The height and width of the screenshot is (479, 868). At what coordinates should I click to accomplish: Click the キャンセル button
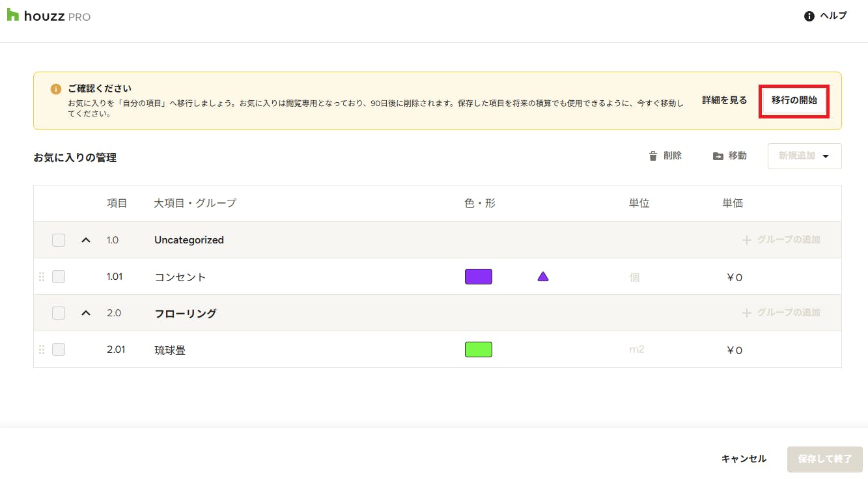[x=744, y=459]
